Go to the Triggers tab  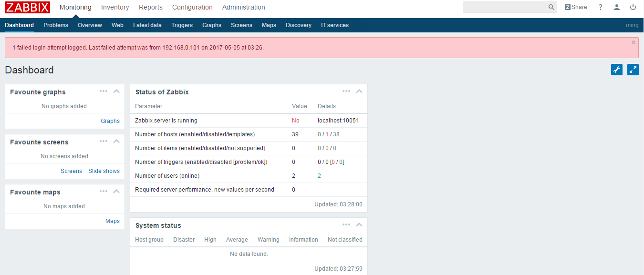[x=182, y=25]
